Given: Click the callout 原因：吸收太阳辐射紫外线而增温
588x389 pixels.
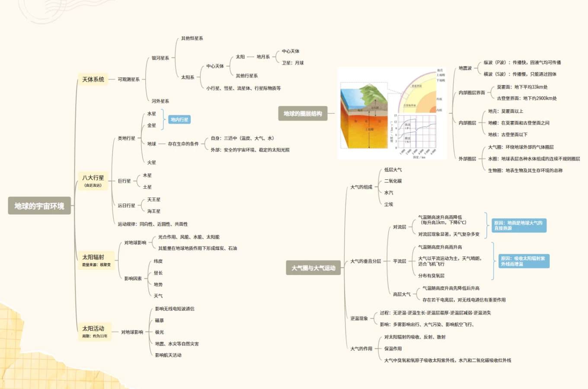Looking at the screenshot, I should (524, 261).
